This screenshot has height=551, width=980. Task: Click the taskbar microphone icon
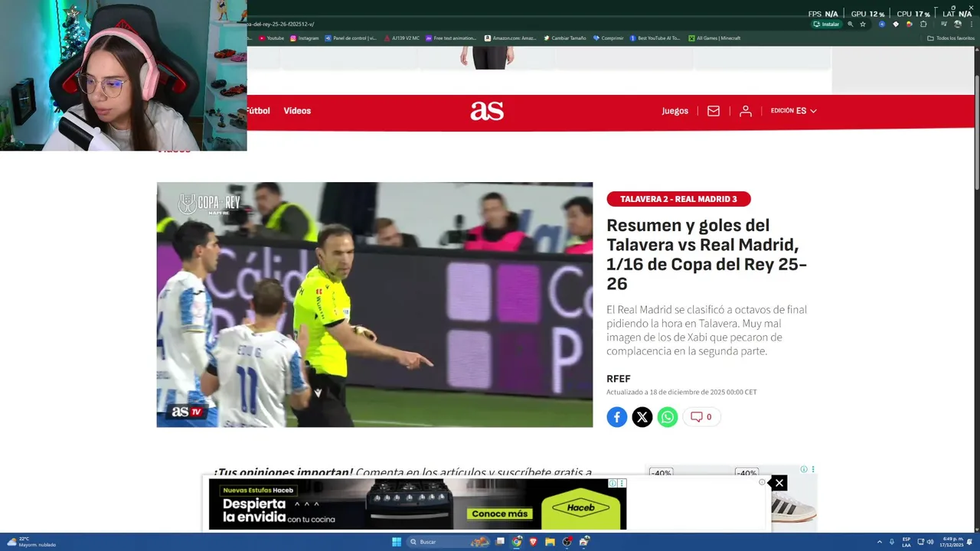[892, 542]
